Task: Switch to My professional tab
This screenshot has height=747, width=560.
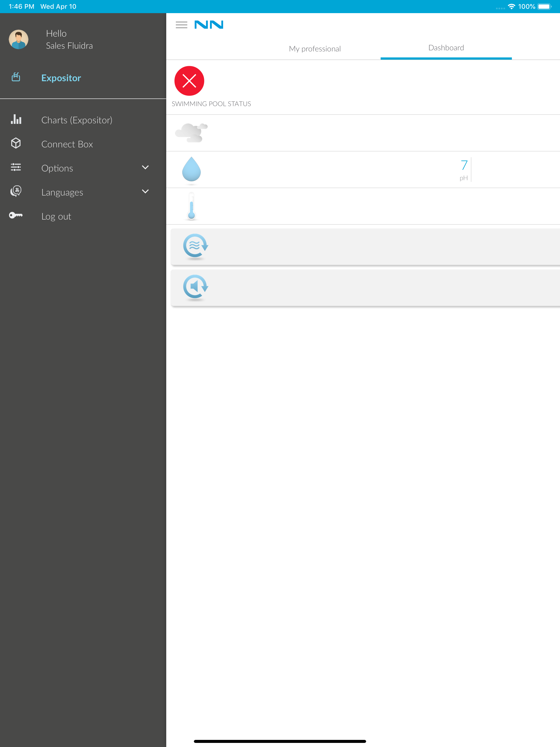Action: pos(315,49)
